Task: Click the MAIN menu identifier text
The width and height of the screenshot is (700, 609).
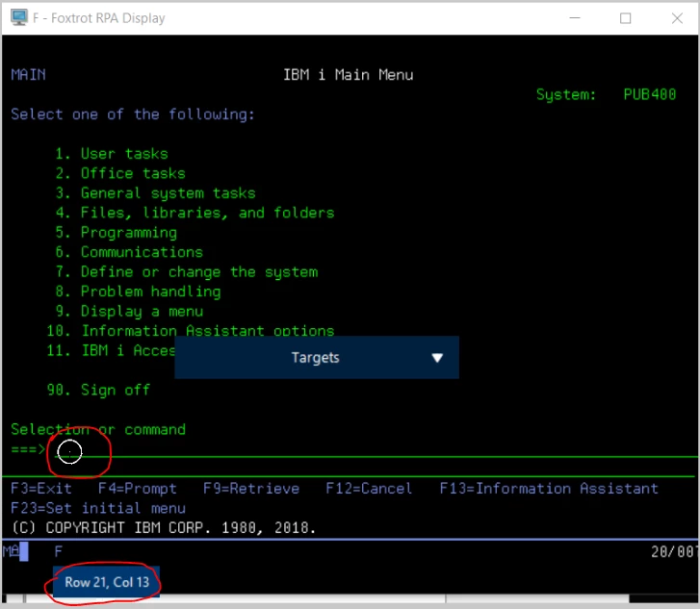Action: tap(28, 74)
